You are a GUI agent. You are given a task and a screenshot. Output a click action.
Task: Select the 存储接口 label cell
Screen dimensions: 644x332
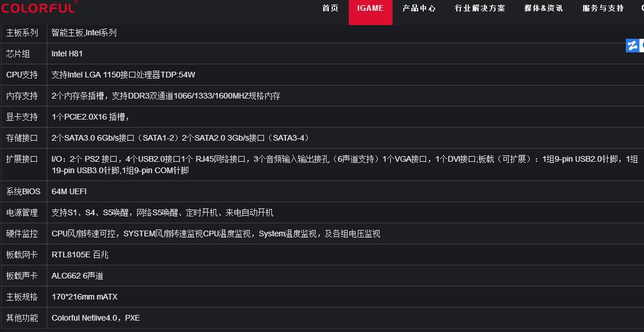(23, 138)
